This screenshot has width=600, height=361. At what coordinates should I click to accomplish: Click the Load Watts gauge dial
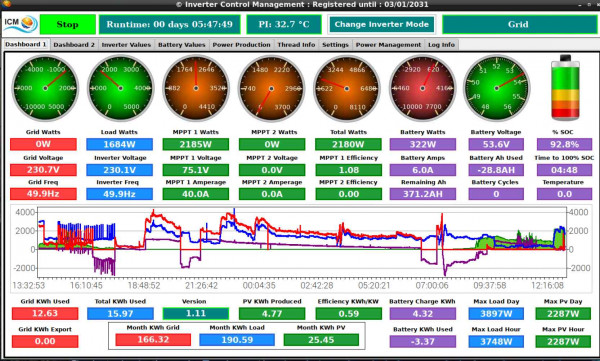(x=121, y=88)
